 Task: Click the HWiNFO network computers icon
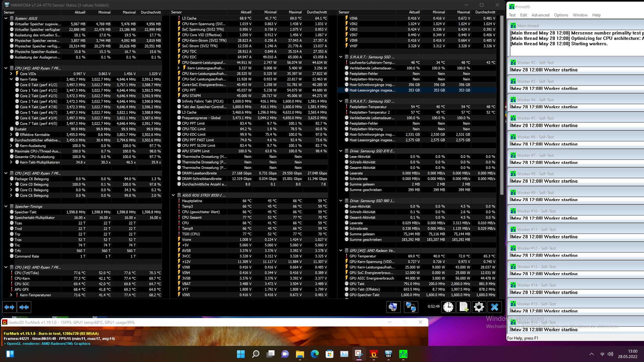click(x=411, y=307)
